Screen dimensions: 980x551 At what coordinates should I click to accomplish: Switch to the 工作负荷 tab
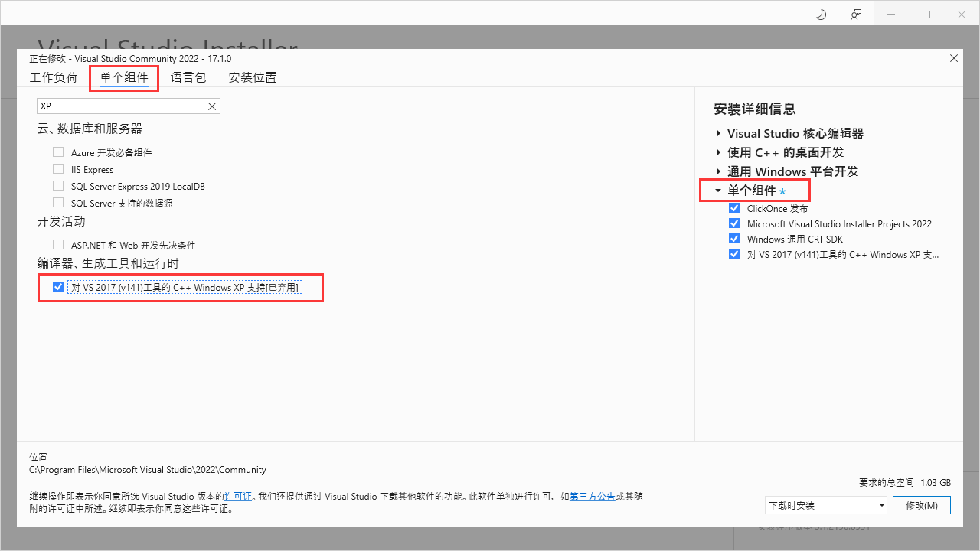click(54, 77)
